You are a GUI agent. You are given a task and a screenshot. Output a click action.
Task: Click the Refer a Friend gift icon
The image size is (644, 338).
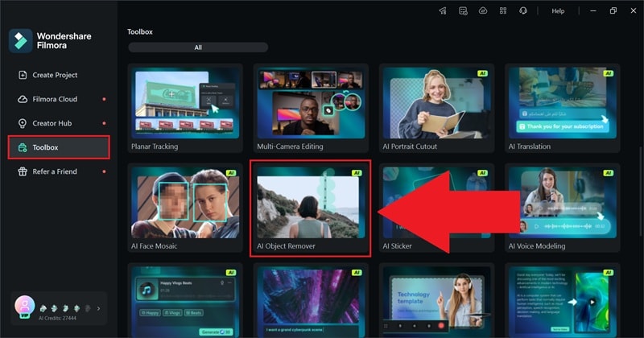[23, 171]
